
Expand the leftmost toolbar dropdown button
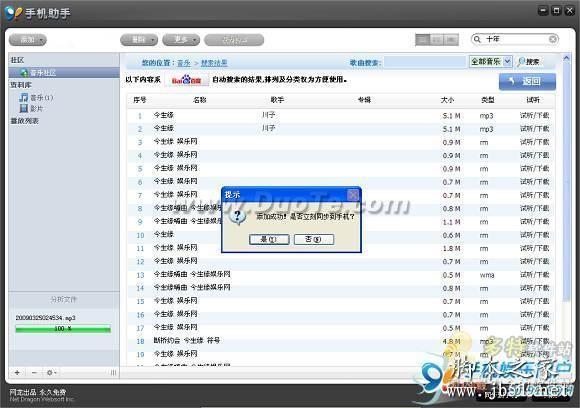(x=28, y=40)
